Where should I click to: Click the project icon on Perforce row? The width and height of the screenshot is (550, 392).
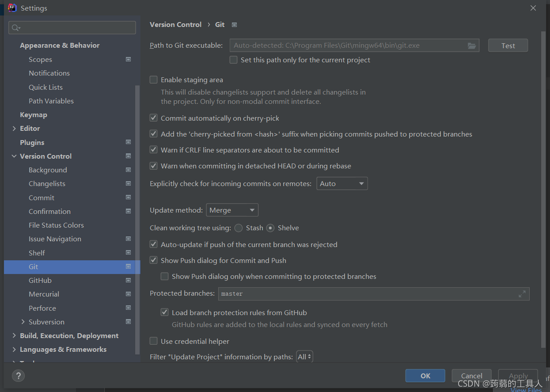tap(129, 308)
